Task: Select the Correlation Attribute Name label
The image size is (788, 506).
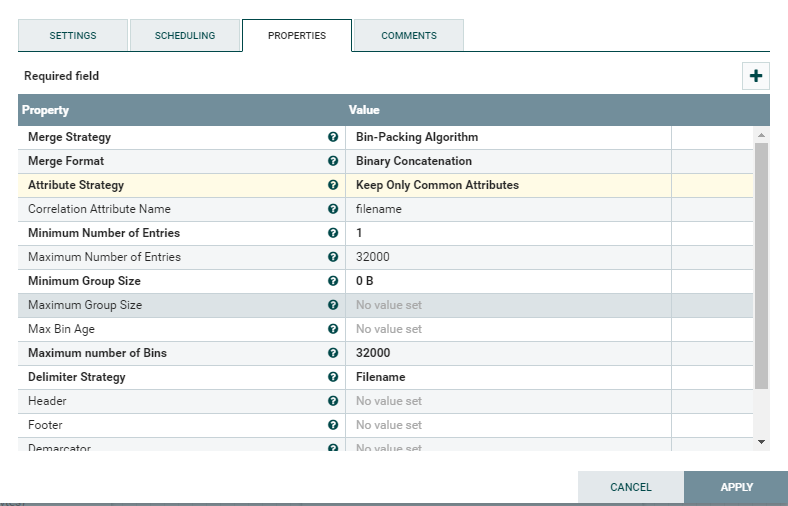Action: (x=99, y=209)
